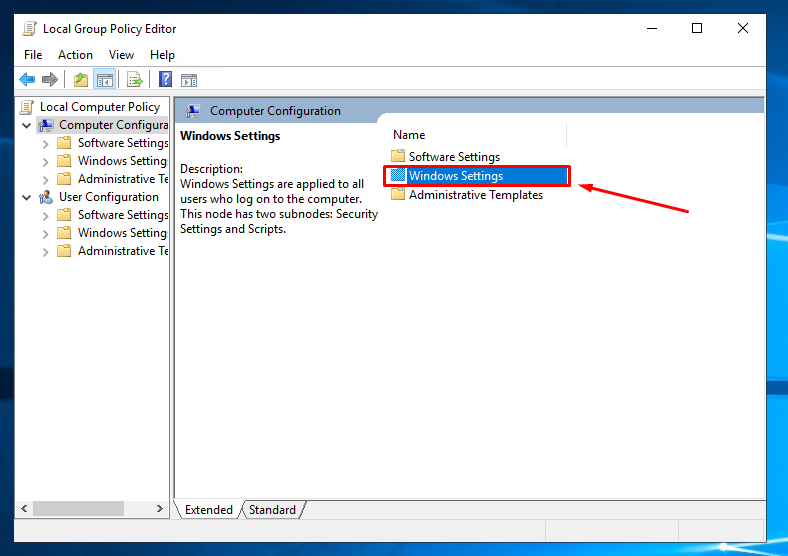Click the tree pane horizontal scrollbar thumb
Screen dimensions: 788x556
point(78,509)
